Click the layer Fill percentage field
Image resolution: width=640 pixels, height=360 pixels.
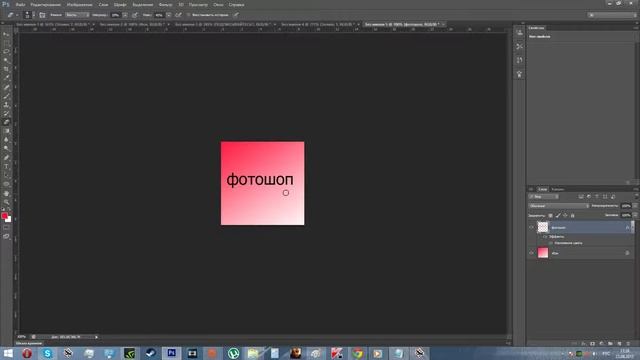coord(626,216)
